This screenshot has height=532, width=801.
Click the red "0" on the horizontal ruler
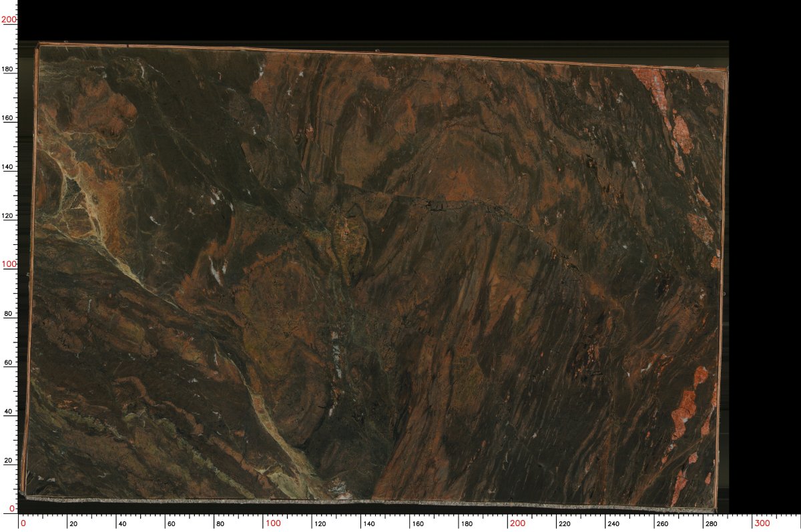(x=23, y=522)
